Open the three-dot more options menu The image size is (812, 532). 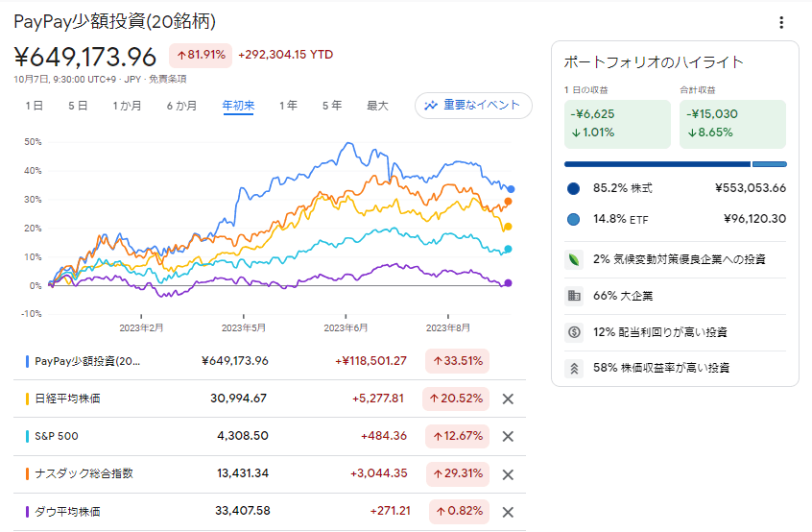pyautogui.click(x=781, y=23)
